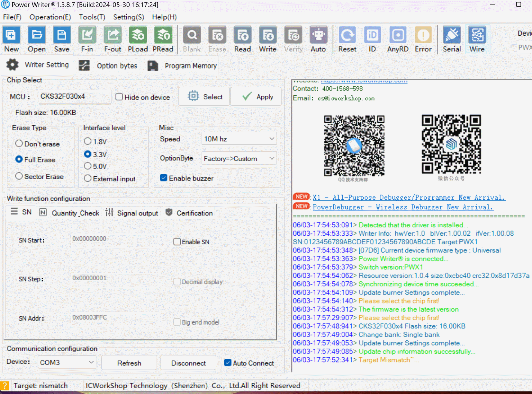The height and width of the screenshot is (394, 532).
Task: Click the Disconnect button
Action: pos(188,363)
